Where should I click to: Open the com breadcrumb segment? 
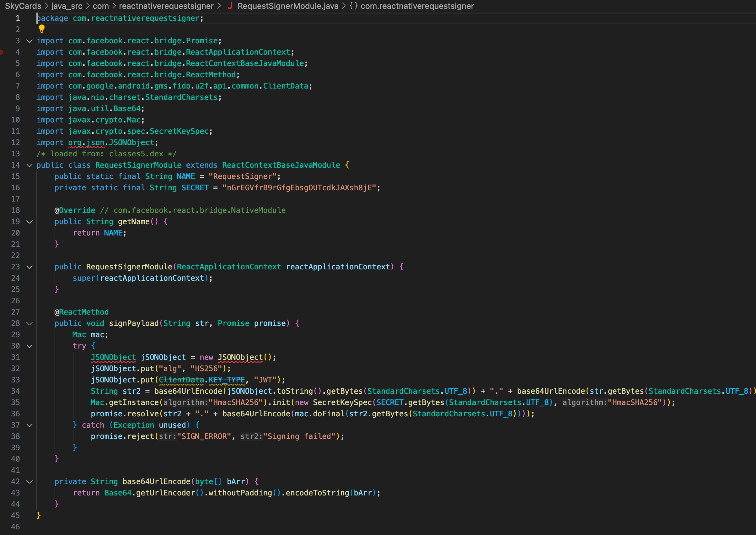[x=101, y=6]
